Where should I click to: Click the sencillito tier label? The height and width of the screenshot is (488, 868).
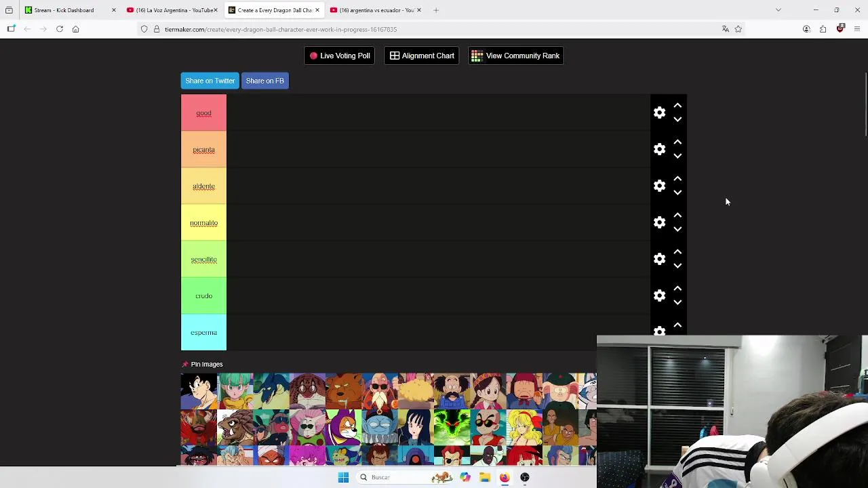pyautogui.click(x=203, y=260)
